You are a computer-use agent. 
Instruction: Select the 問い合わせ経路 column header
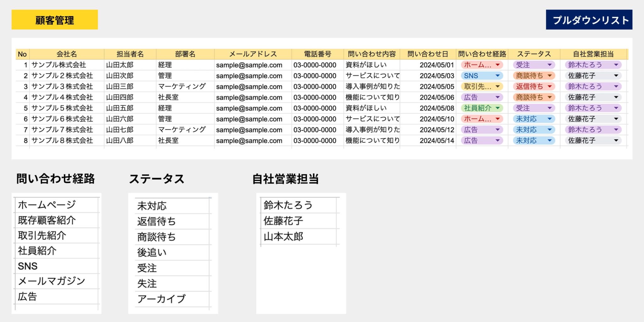coord(482,54)
